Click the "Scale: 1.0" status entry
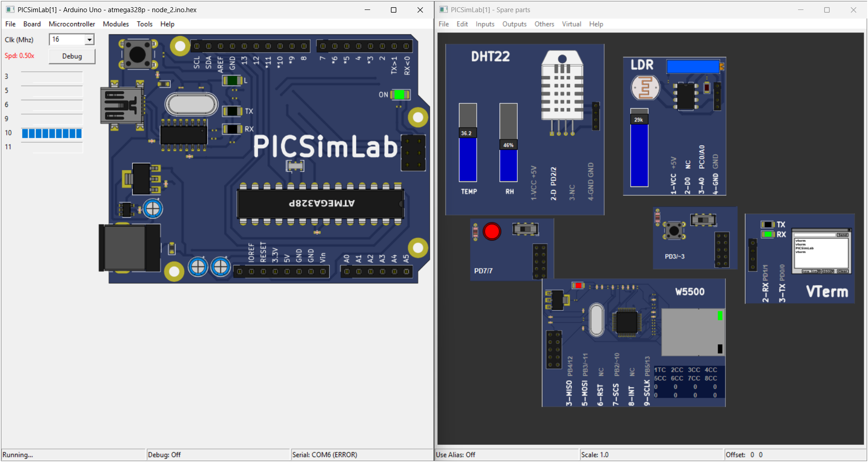This screenshot has height=462, width=868. click(x=595, y=455)
